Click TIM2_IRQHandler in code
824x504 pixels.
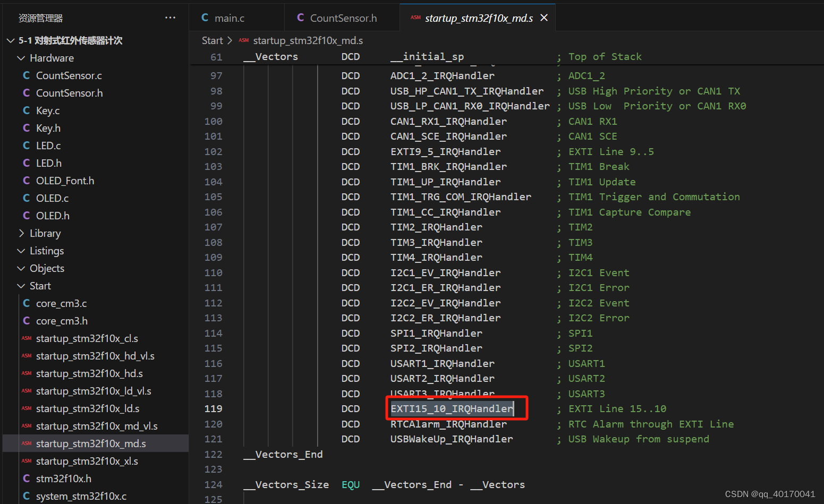click(437, 227)
